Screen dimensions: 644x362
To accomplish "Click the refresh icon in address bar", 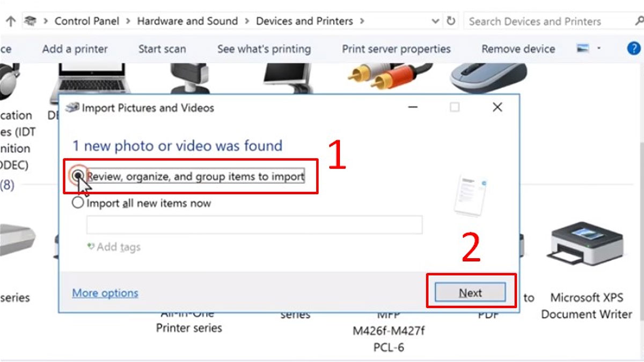I will (451, 21).
